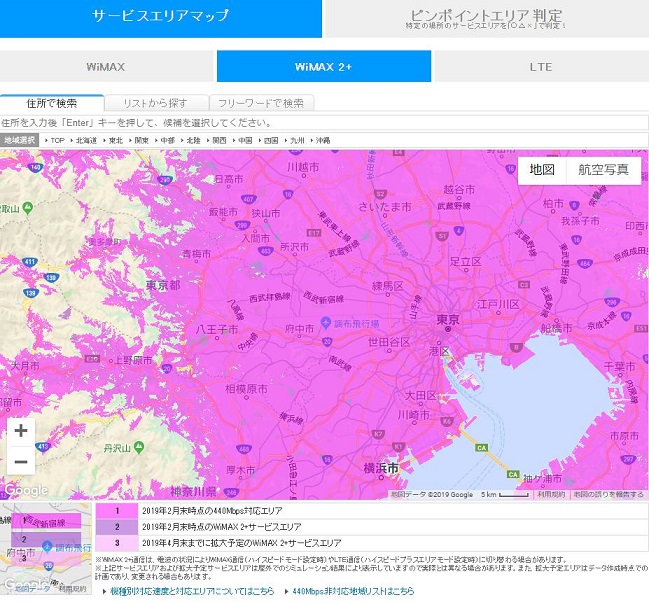This screenshot has width=649, height=602.
Task: Click legend swatch 2 for WiMAX 2+ area
Action: [x=117, y=527]
